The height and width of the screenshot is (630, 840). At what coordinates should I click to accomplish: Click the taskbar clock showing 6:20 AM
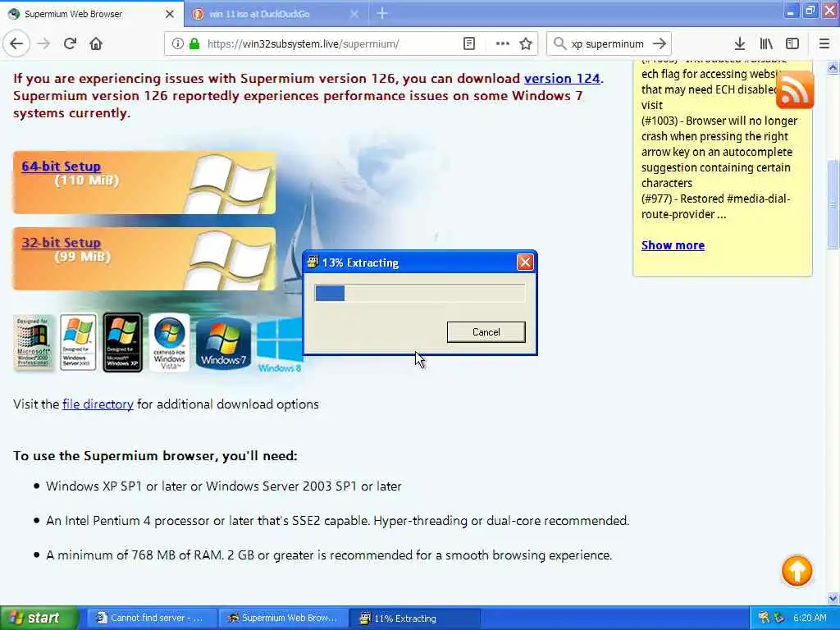coord(810,619)
